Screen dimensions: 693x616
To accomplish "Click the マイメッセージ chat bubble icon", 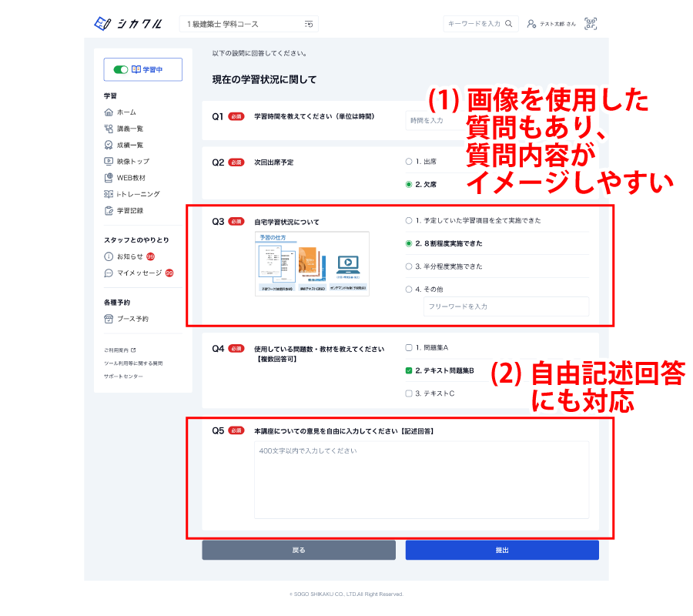I will pyautogui.click(x=109, y=273).
